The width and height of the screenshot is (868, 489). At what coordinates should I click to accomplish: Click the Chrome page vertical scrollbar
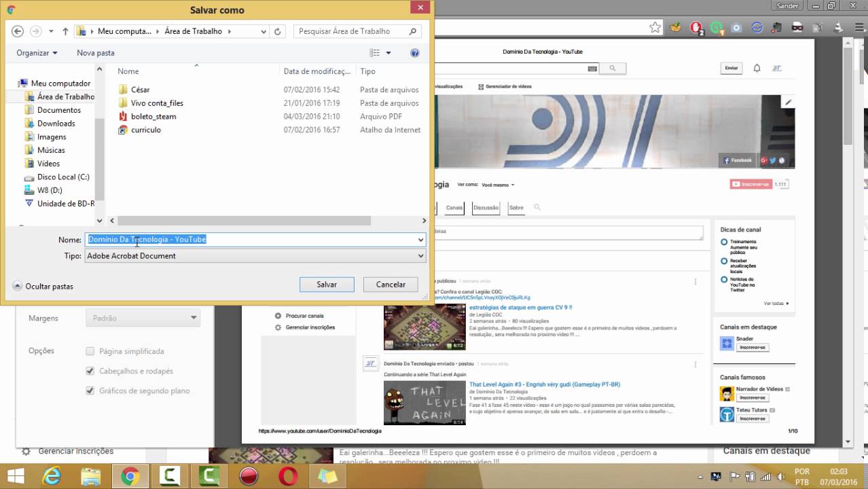point(848,95)
